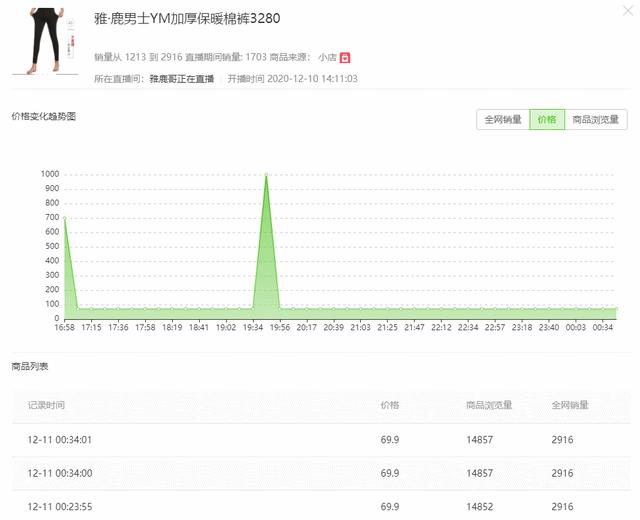Open the product thumbnail image of the pants

(x=45, y=41)
